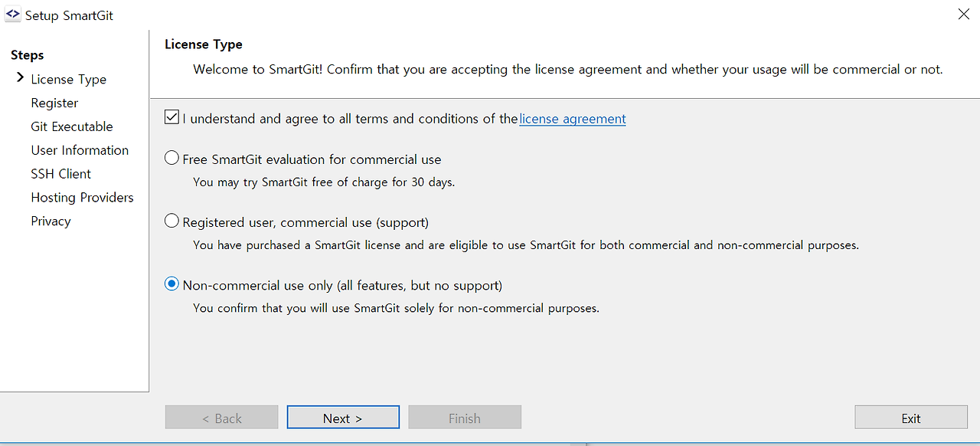The image size is (980, 446).
Task: Select the Register step
Action: [54, 103]
